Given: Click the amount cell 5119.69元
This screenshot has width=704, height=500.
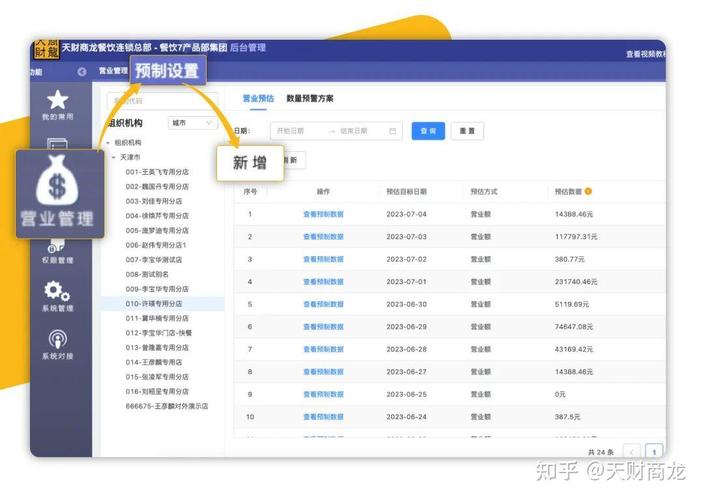Looking at the screenshot, I should (x=572, y=304).
